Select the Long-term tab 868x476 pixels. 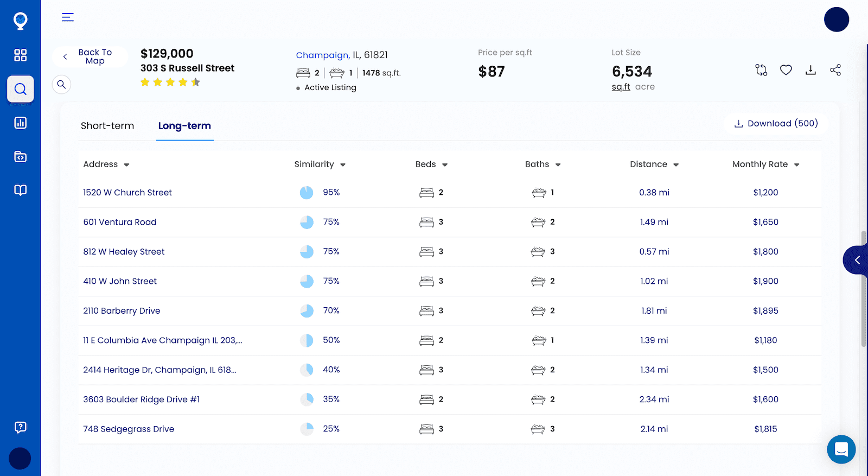[x=184, y=126]
